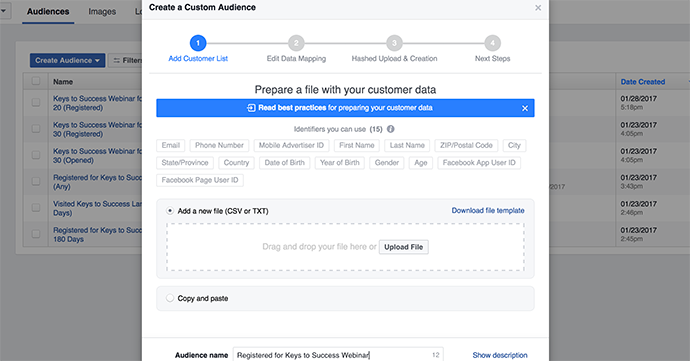Click the Name column header

[x=63, y=82]
